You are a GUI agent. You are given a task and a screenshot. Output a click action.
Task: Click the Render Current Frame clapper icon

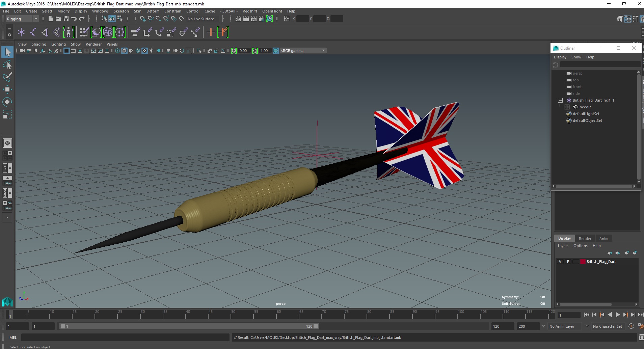coord(246,19)
